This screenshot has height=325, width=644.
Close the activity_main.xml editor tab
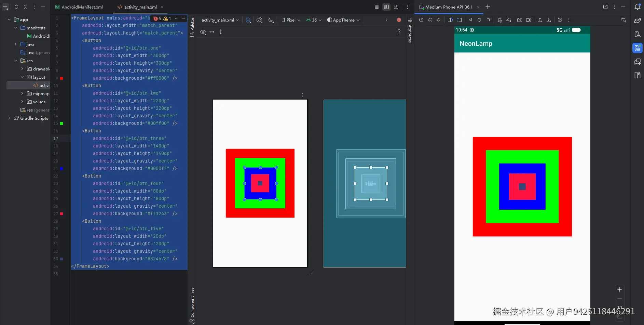[x=162, y=7]
